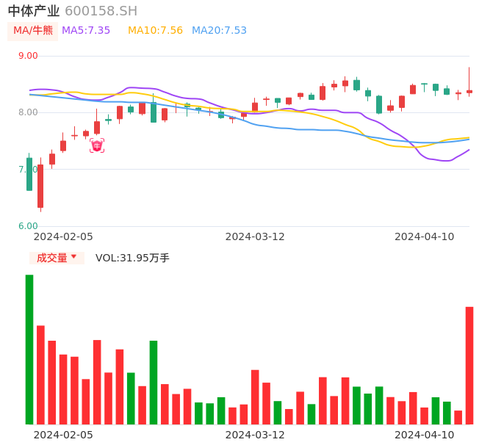Click the 8.00 price axis label
Screen dimensions: 504x445
pos(28,112)
